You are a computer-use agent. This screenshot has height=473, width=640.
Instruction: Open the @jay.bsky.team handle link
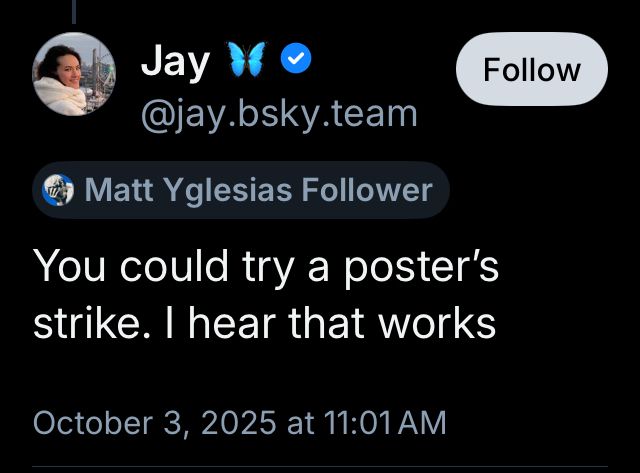pyautogui.click(x=279, y=113)
